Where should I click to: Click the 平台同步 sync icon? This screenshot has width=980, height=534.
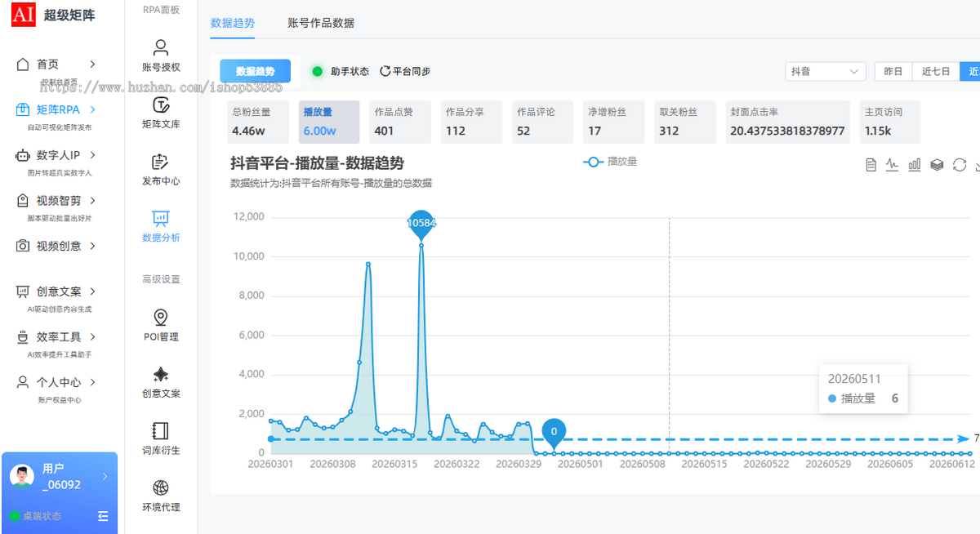click(x=385, y=71)
